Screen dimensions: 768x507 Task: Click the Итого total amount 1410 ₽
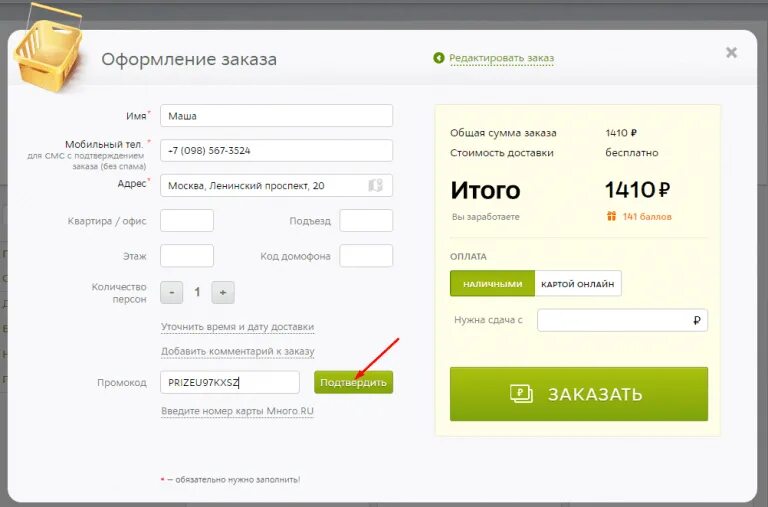coord(637,190)
